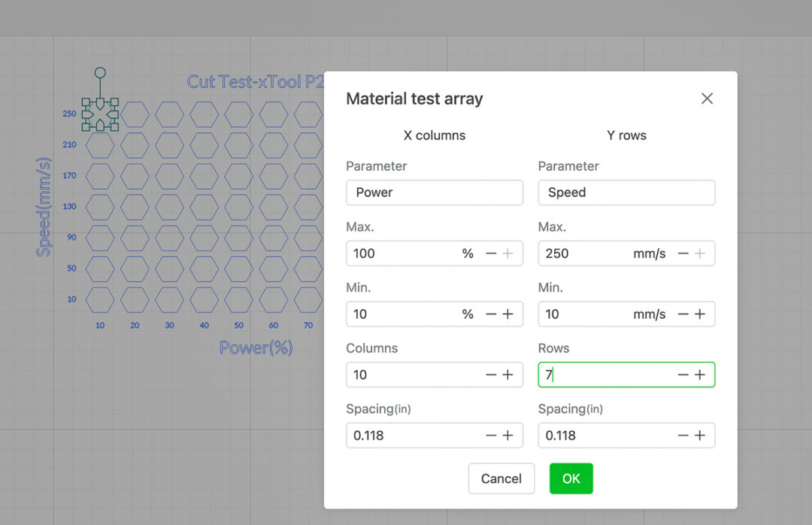
Task: Decrease Y rows spacing with minus
Action: (x=683, y=435)
